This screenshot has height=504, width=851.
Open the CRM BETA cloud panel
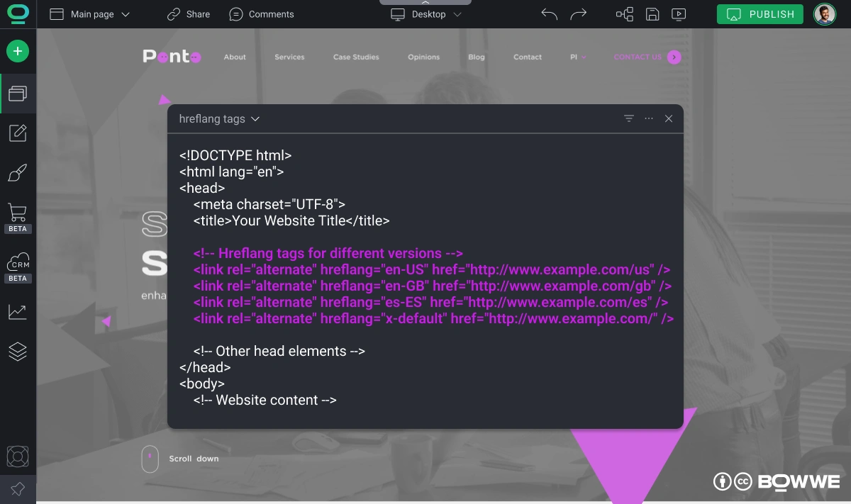tap(18, 267)
